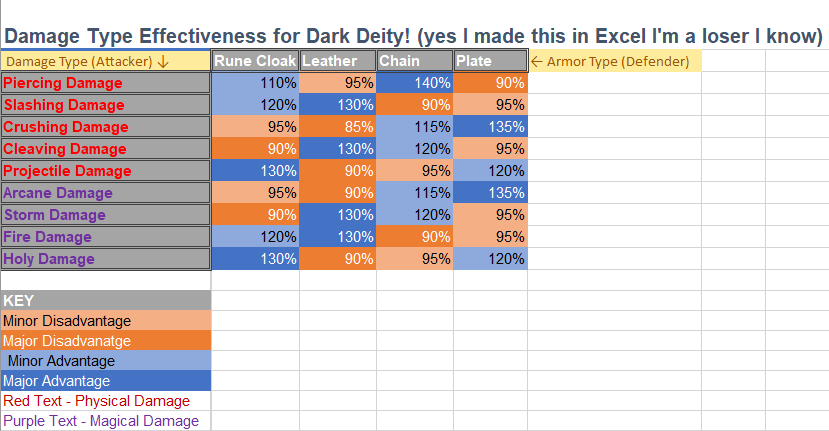The image size is (829, 431).
Task: Click Piercing Damage's 140% Chain cell
Action: [414, 83]
